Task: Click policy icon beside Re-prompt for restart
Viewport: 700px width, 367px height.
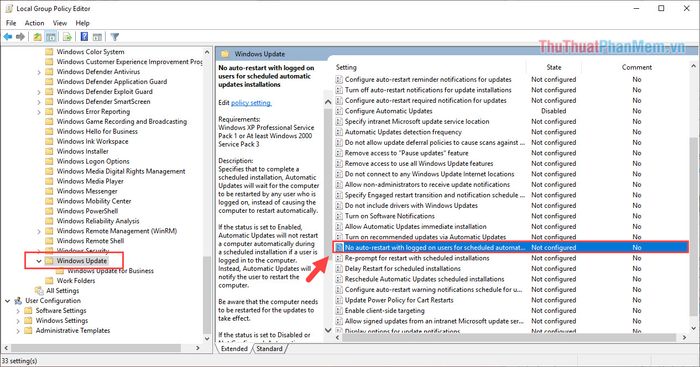Action: coord(339,258)
